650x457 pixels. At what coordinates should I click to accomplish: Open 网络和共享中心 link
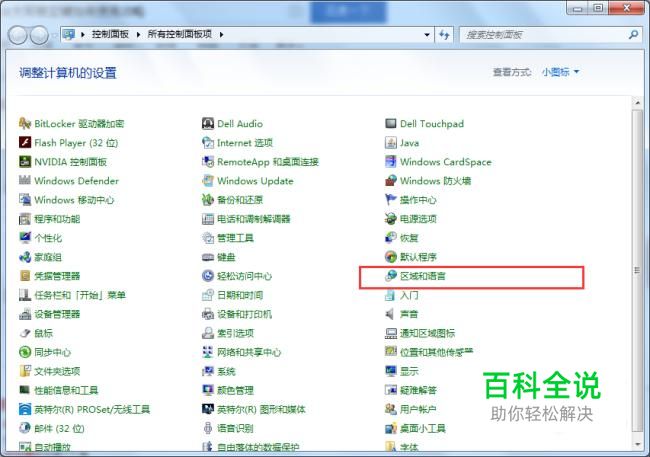(x=249, y=352)
